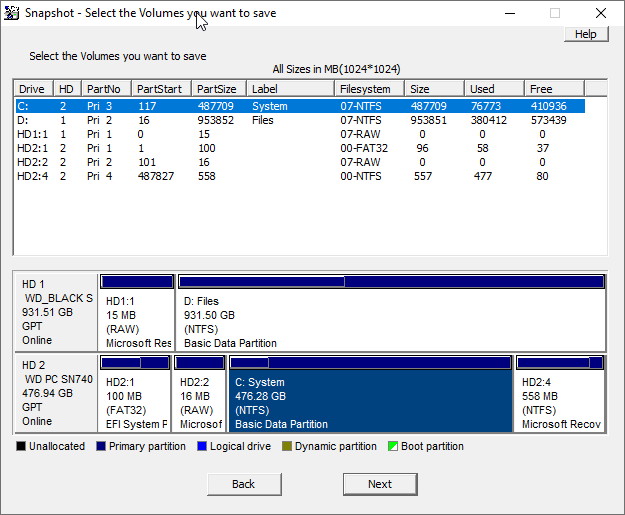Viewport: 625px width, 515px height.
Task: Close the Snapshot window
Action: (601, 13)
